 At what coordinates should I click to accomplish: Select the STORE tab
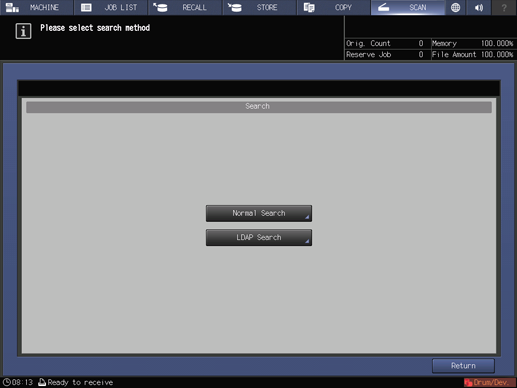[259, 7]
